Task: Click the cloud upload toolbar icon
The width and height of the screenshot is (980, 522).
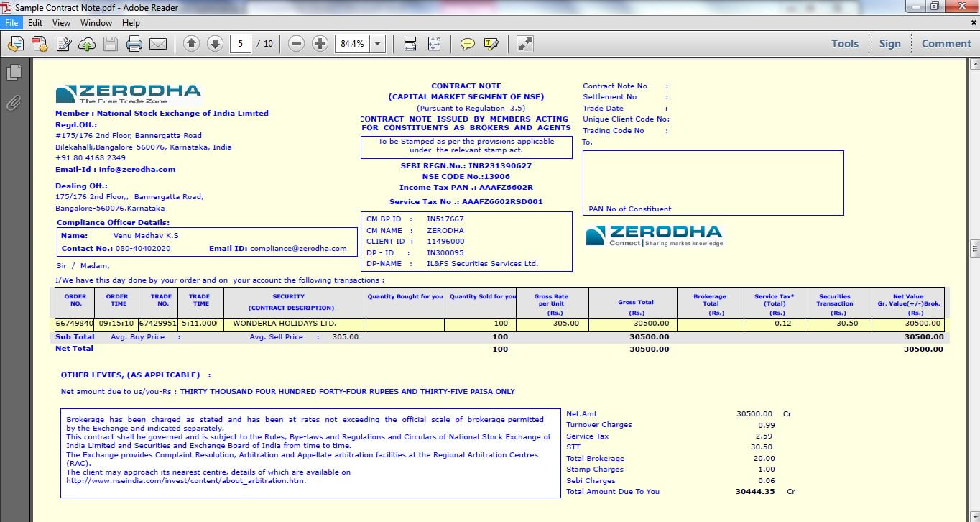Action: 87,44
